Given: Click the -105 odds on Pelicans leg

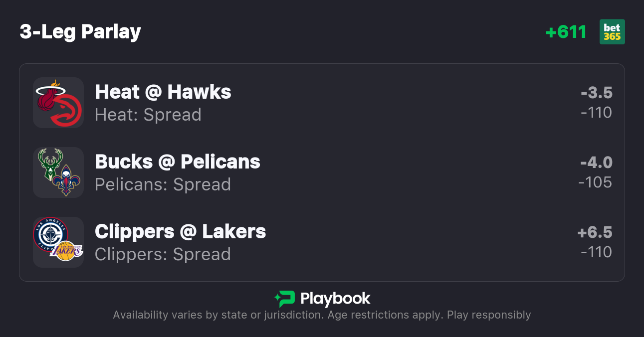Looking at the screenshot, I should [x=595, y=182].
